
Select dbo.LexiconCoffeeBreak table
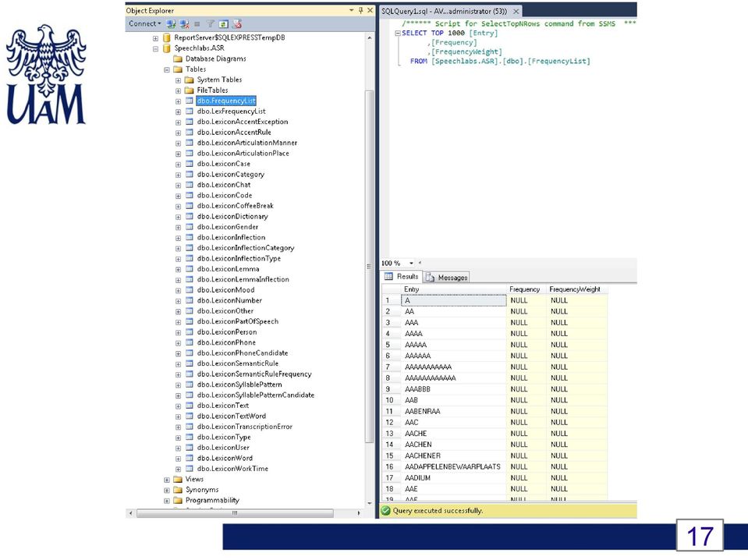[x=236, y=206]
